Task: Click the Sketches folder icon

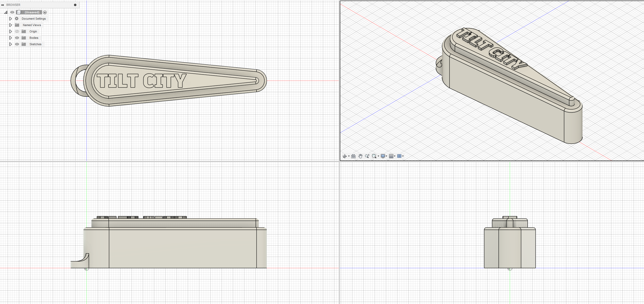Action: point(24,44)
